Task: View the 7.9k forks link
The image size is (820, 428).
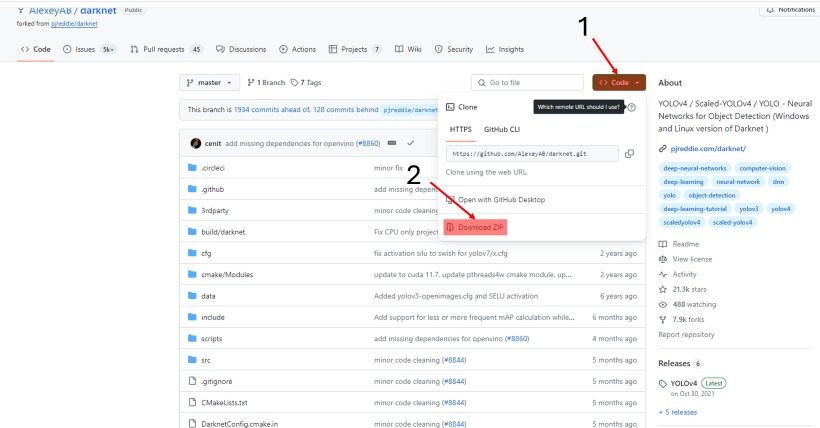Action: 681,320
